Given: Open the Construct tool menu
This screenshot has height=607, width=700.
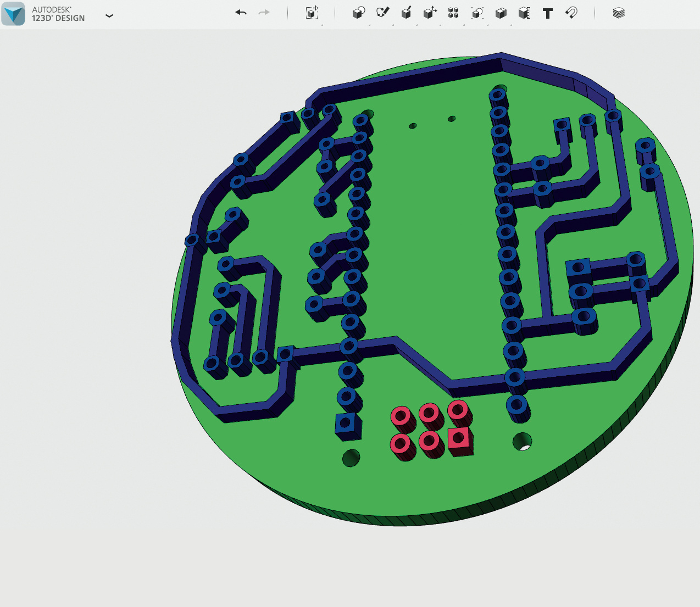Looking at the screenshot, I should click(406, 13).
